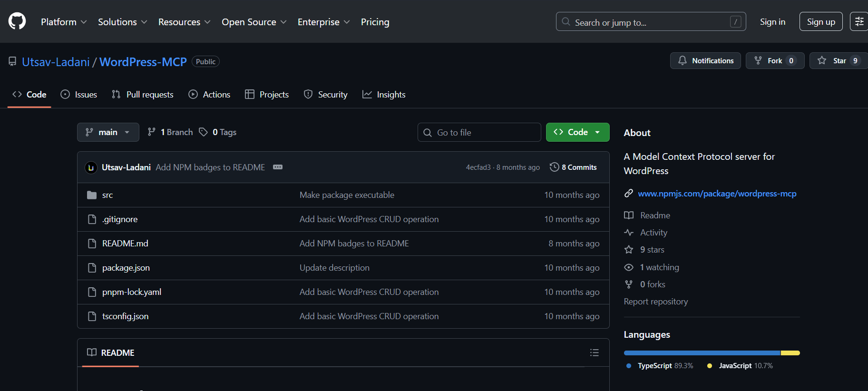
Task: Open the src folder
Action: click(x=107, y=195)
